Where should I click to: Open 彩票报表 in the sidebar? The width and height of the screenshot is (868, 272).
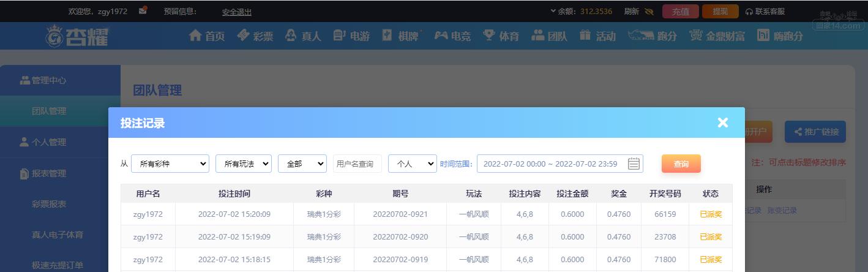tap(49, 204)
